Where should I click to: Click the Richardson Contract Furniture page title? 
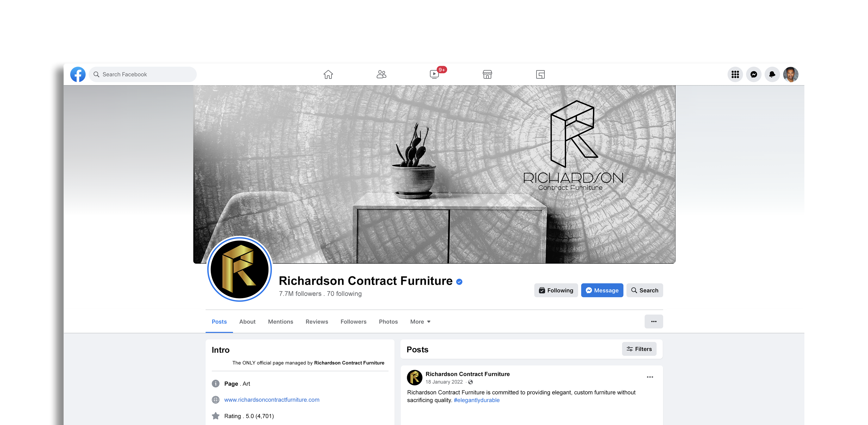(x=366, y=281)
